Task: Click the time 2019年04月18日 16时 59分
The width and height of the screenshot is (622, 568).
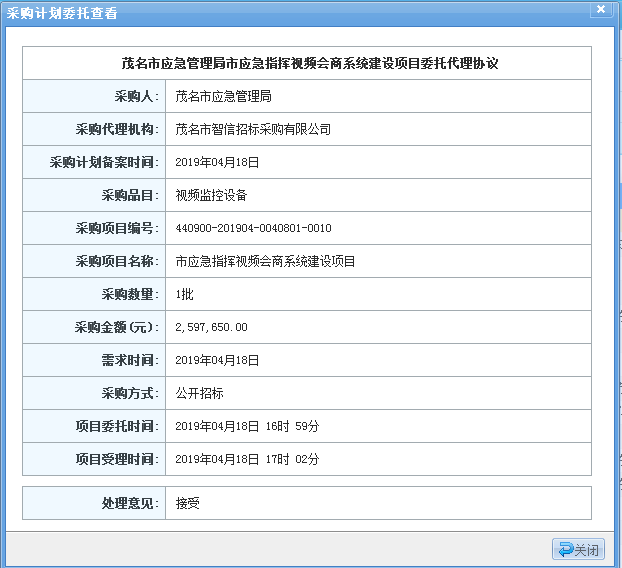Action: [247, 426]
